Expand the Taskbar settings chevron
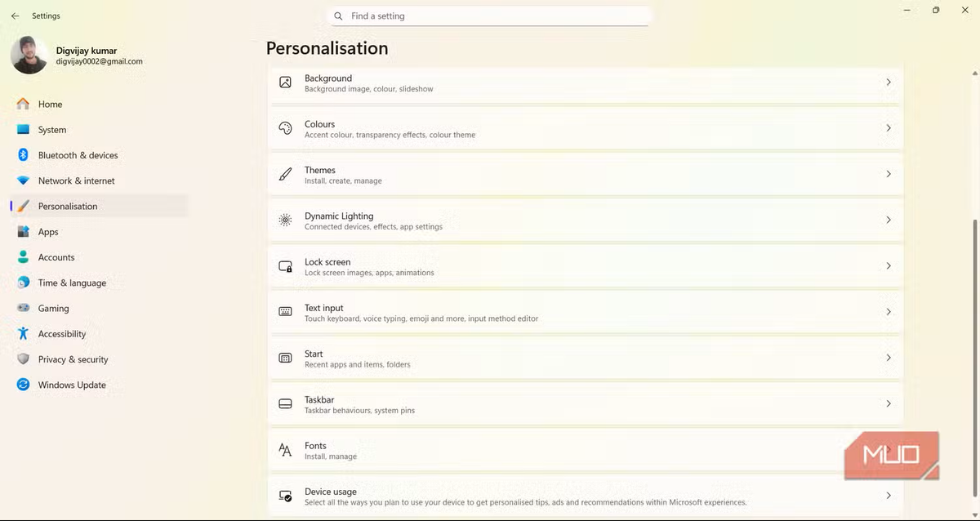The image size is (980, 521). coord(889,404)
